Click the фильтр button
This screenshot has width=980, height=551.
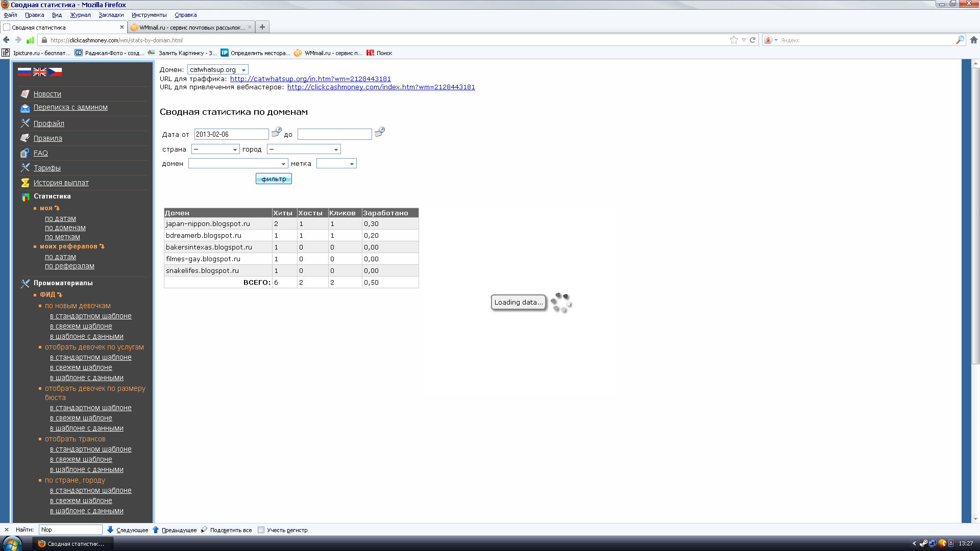[274, 179]
